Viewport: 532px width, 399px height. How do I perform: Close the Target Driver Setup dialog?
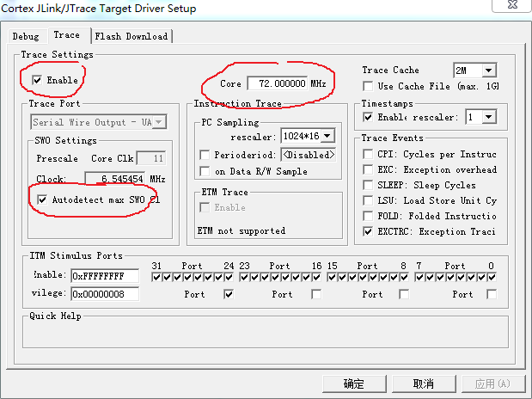(x=512, y=5)
